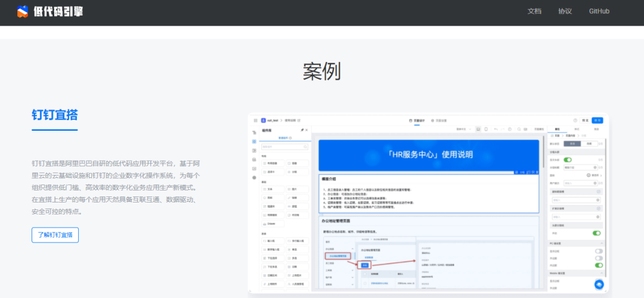Open the blue floating chat support icon
Screen dimensions: 644x298
tap(599, 284)
